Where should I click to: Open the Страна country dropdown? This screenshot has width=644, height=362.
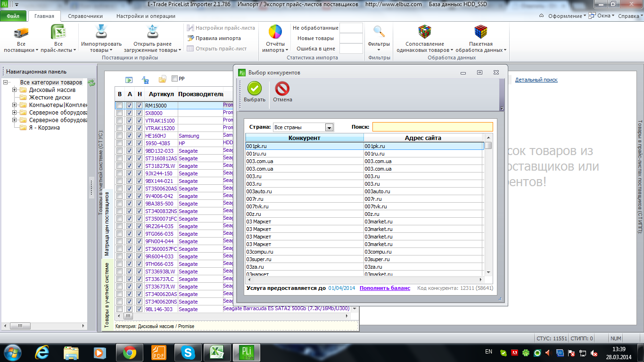coord(330,127)
